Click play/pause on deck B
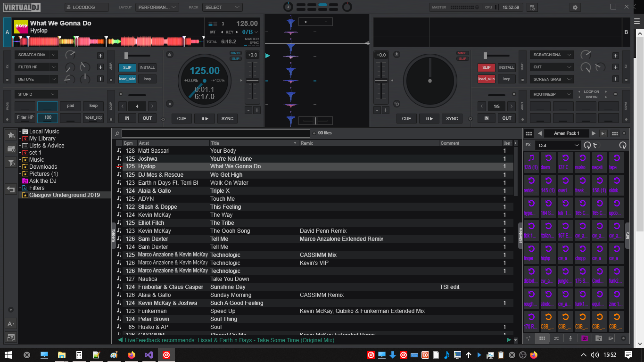Viewport: 644px width, 362px height. point(429,118)
